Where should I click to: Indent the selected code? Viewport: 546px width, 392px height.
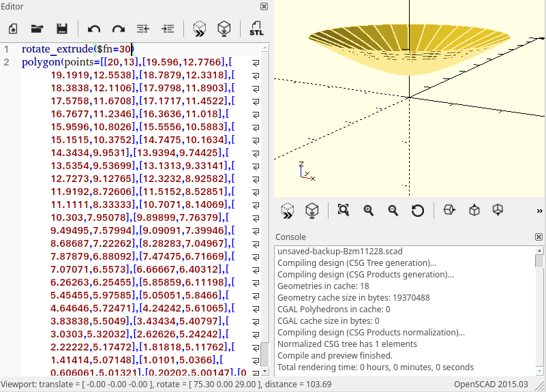(168, 29)
